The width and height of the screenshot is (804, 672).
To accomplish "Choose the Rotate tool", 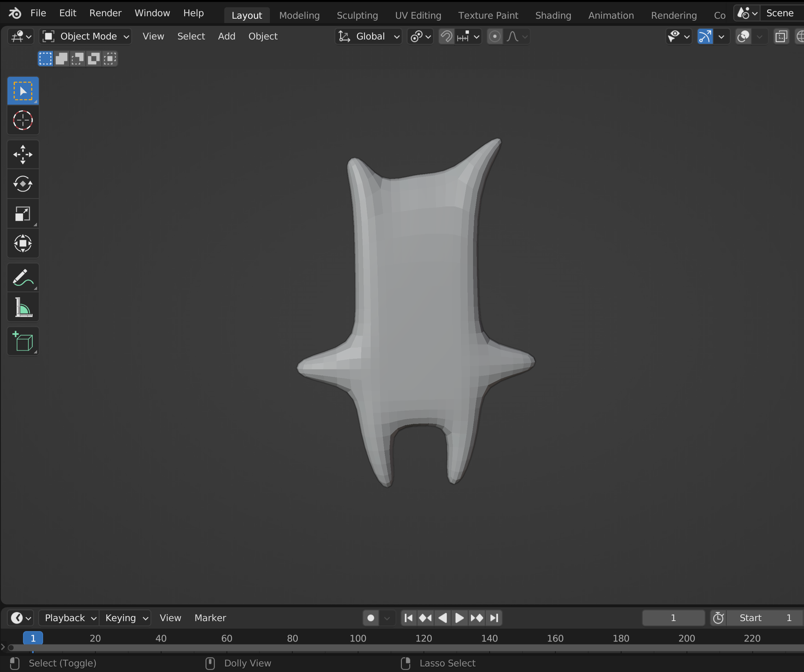I will [x=23, y=184].
